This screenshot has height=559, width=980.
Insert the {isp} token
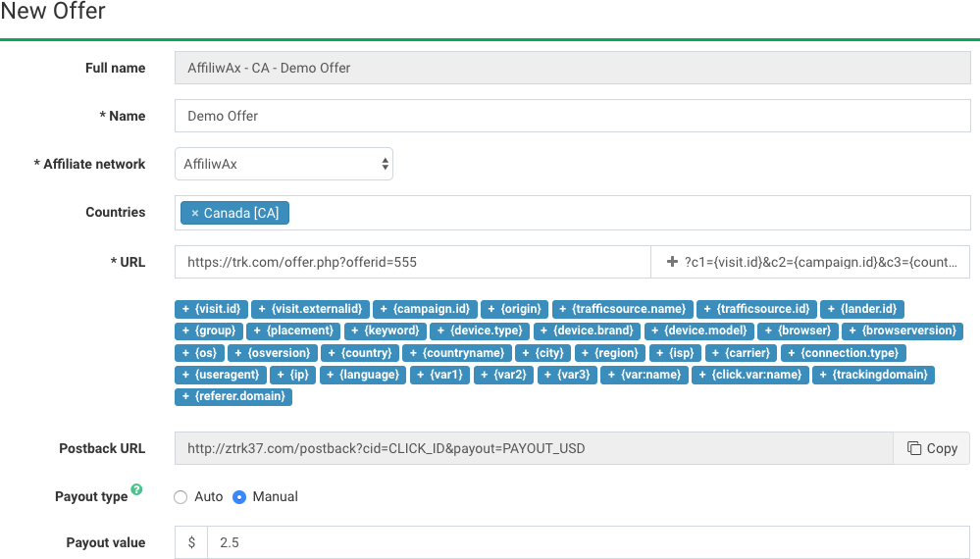coord(676,353)
